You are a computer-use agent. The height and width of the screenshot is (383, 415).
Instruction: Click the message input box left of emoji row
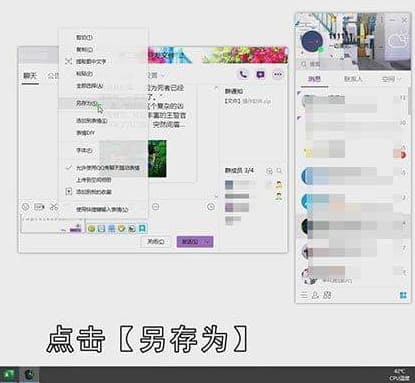point(52,224)
